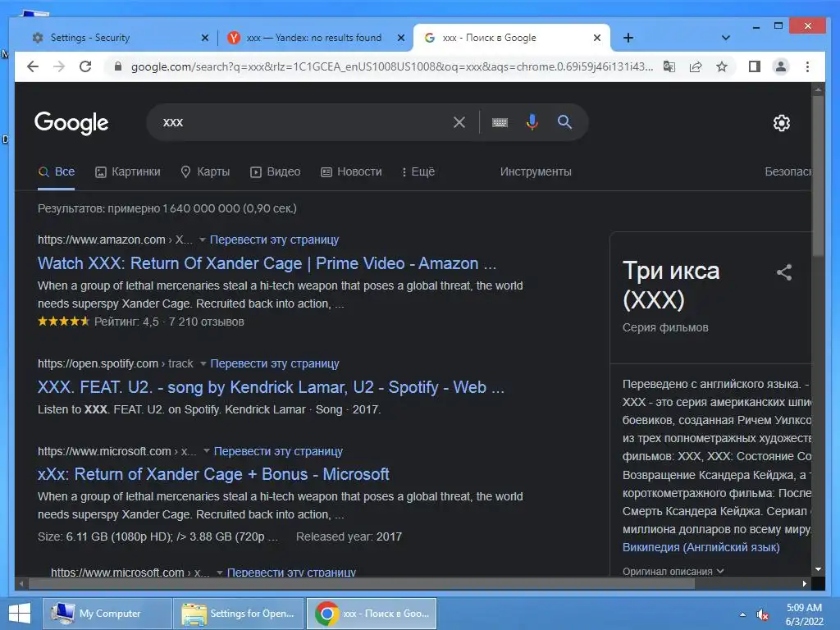The height and width of the screenshot is (630, 840).
Task: Show hidden system tray icons
Action: [x=742, y=614]
